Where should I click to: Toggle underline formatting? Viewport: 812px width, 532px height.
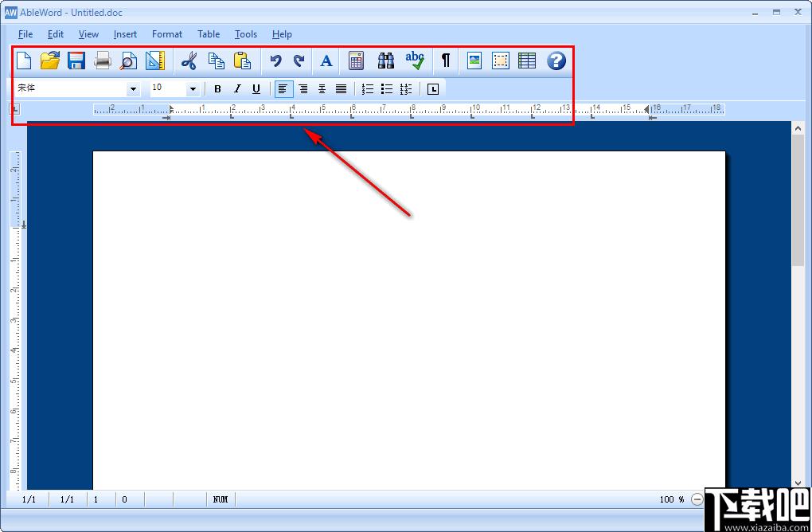click(x=256, y=89)
